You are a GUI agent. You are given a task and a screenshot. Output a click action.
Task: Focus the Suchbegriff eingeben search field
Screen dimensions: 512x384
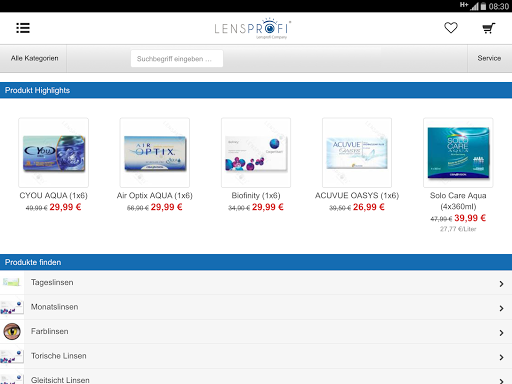[177, 59]
